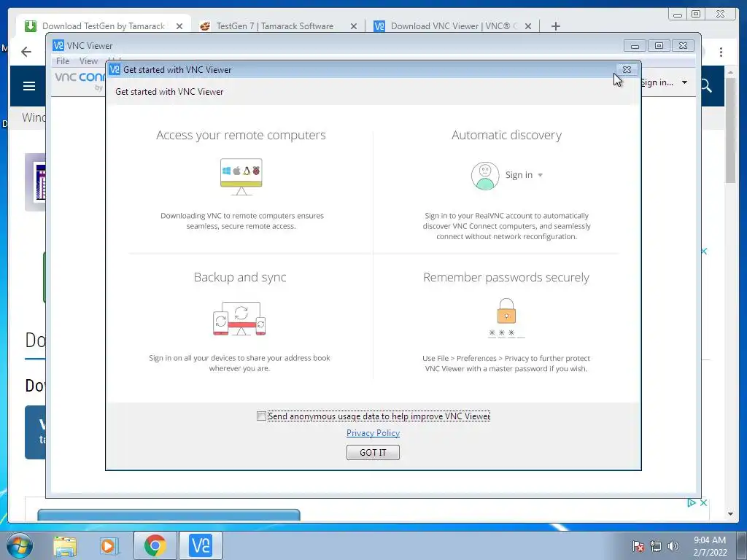Click the Get started dialog title icon

tap(115, 69)
